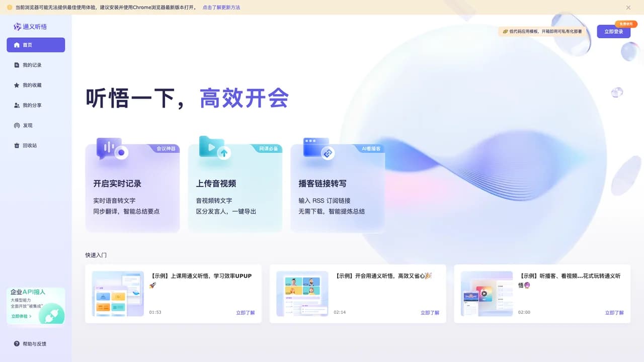Viewport: 644px width, 362px height.
Task: Click the microphone icon on 开启实时记录 card
Action: point(112,149)
